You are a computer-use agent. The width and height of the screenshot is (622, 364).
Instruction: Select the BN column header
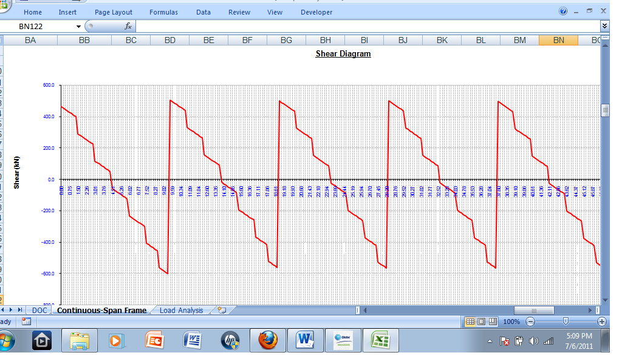click(x=558, y=39)
